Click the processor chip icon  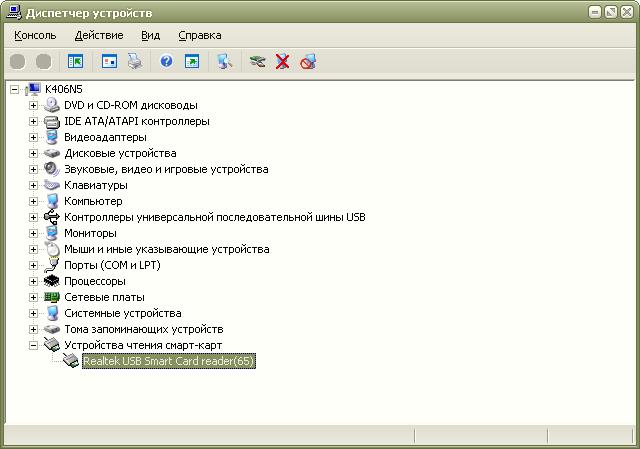tap(51, 281)
